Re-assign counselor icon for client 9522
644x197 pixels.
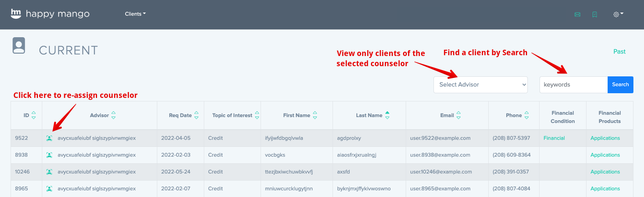[49, 138]
